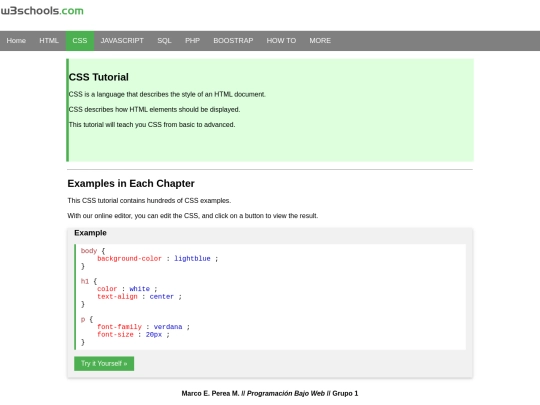Select the active CSS navigation tab
The width and height of the screenshot is (540, 405).
click(80, 41)
